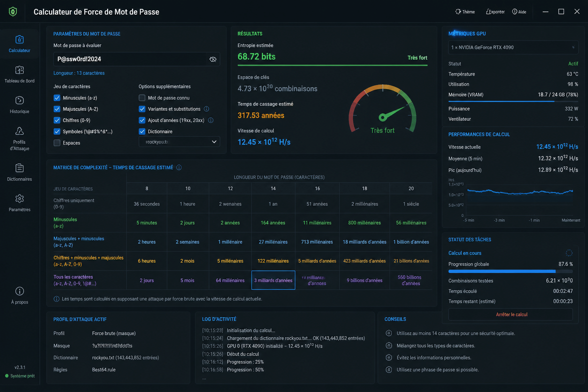Select highlighted cell 3 milliards d'années

pyautogui.click(x=273, y=280)
